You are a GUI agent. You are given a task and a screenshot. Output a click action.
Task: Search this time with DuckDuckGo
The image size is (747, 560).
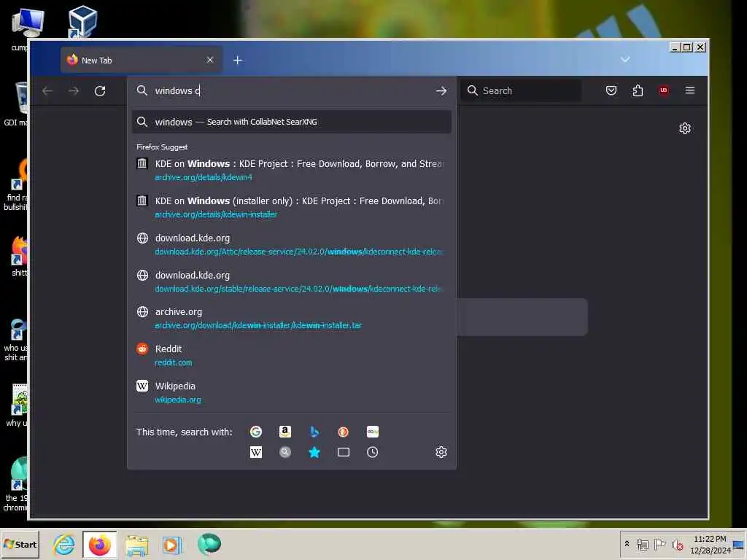[x=343, y=432]
